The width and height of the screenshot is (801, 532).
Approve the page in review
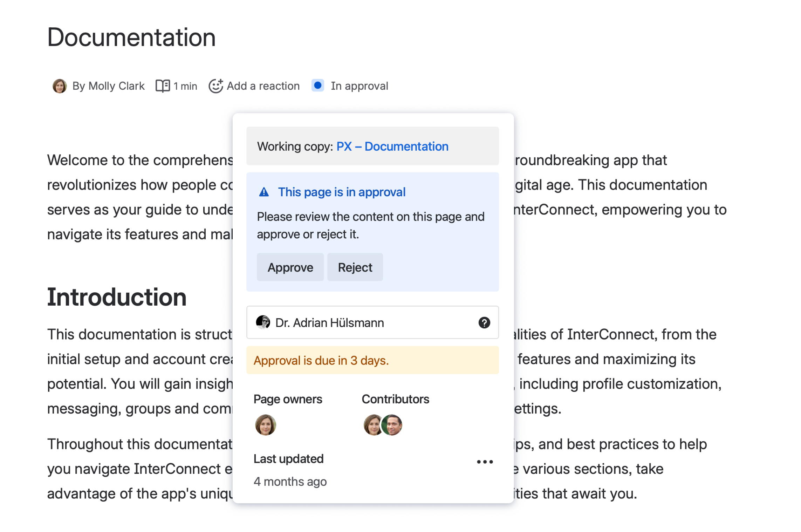[290, 267]
